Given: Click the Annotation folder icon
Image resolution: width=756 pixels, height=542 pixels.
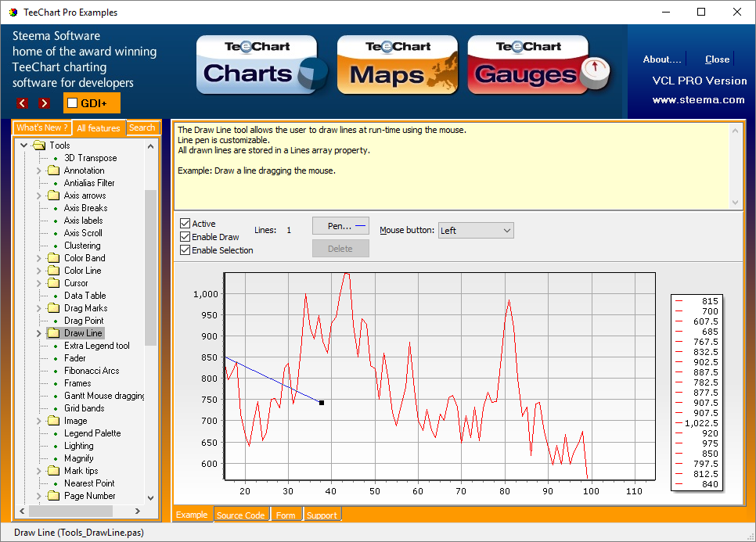Looking at the screenshot, I should [53, 170].
